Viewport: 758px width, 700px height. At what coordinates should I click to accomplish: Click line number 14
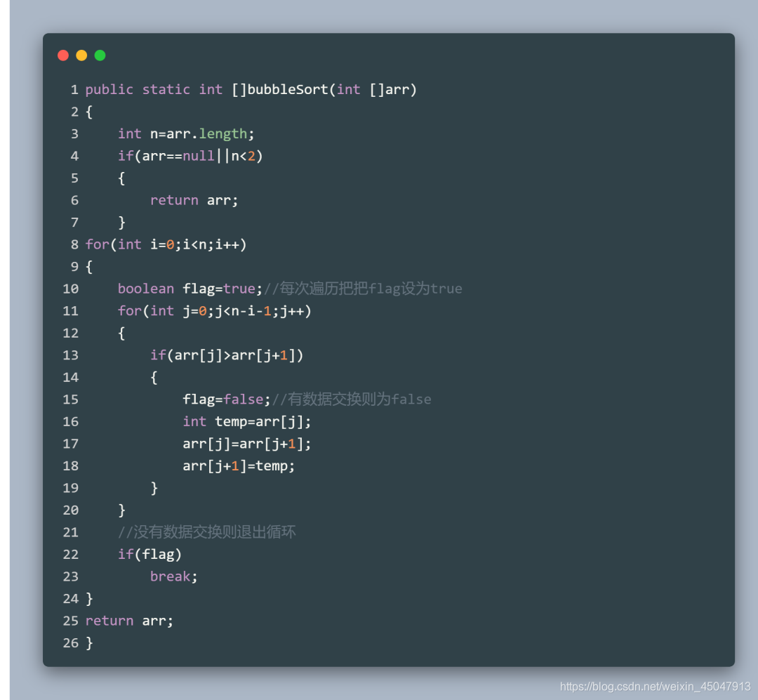coord(71,378)
